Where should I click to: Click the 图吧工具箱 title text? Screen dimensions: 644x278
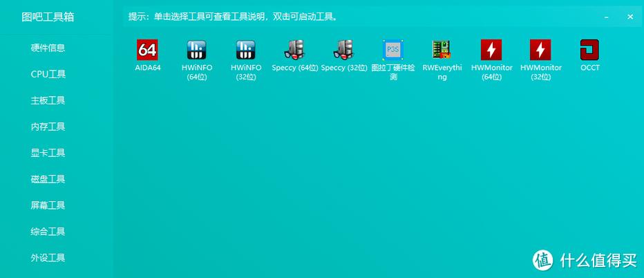(48, 17)
